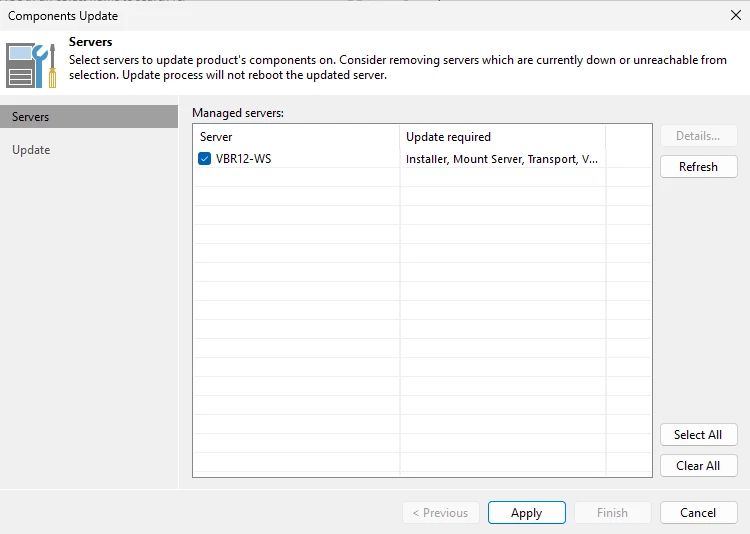Viewport: 750px width, 534px height.
Task: Open Details for the selected server
Action: [x=698, y=136]
